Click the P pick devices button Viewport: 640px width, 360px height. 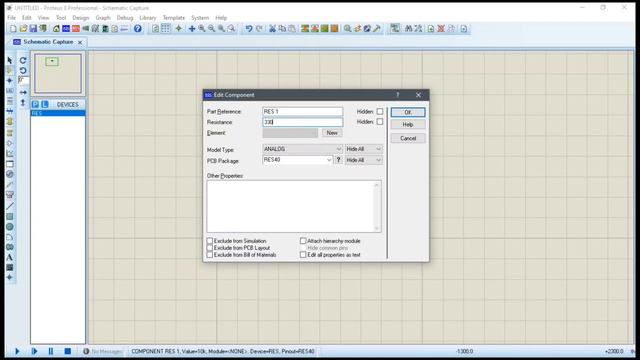pos(36,104)
